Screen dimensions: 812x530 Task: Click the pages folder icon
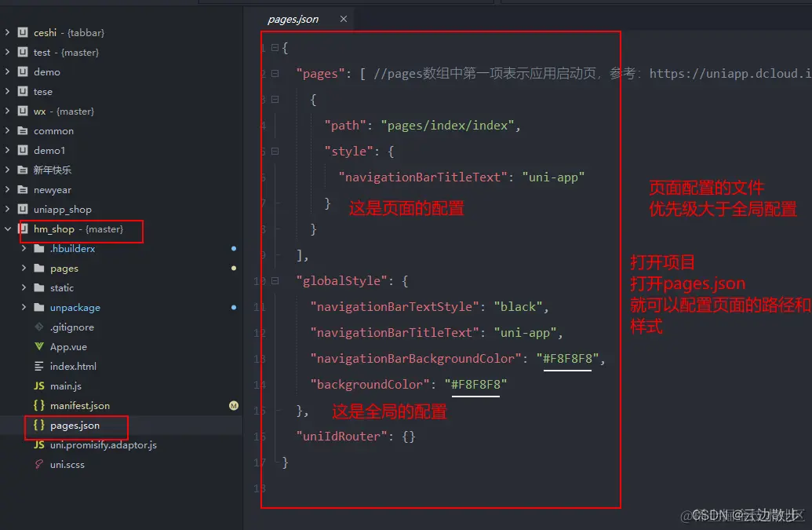[39, 268]
